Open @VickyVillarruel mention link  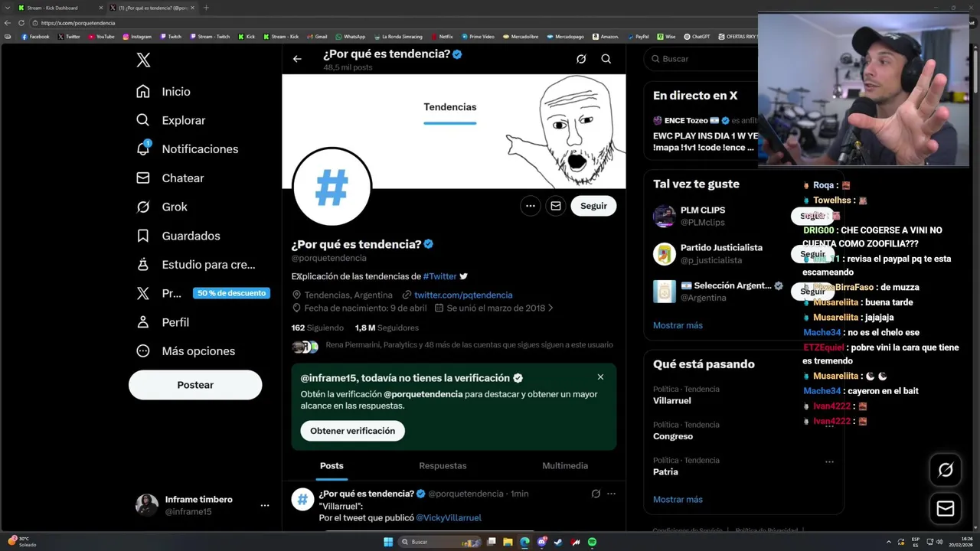tap(449, 518)
